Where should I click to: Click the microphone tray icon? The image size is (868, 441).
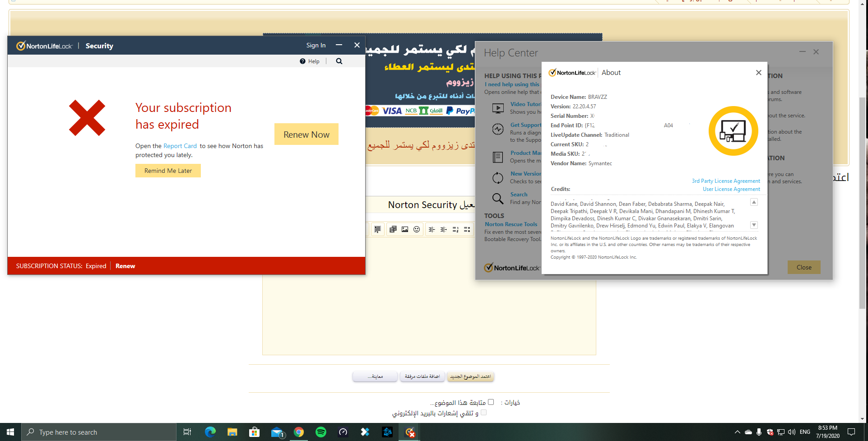click(759, 432)
